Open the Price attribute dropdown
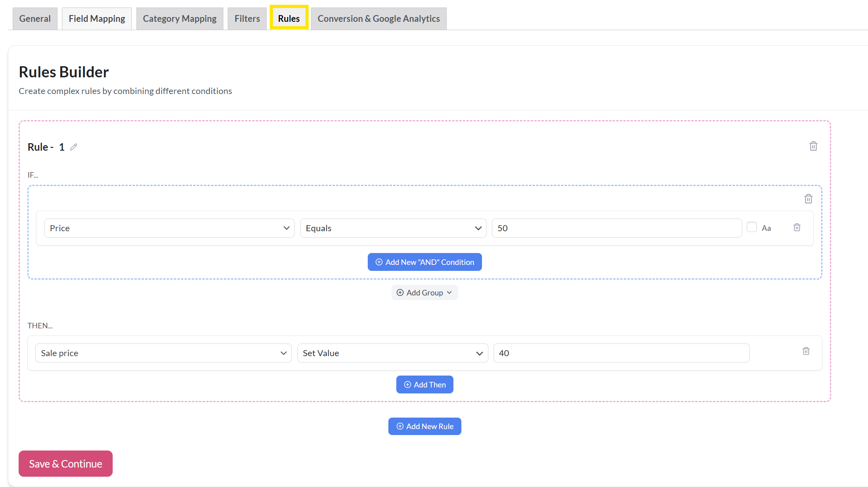This screenshot has width=868, height=487. [169, 228]
